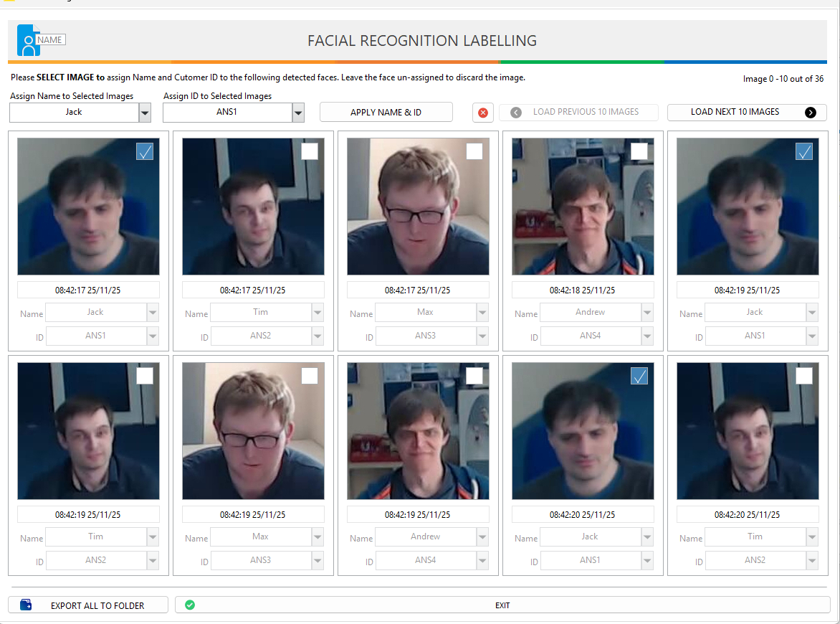Click the blue export folder icon
The width and height of the screenshot is (840, 624).
tap(26, 605)
